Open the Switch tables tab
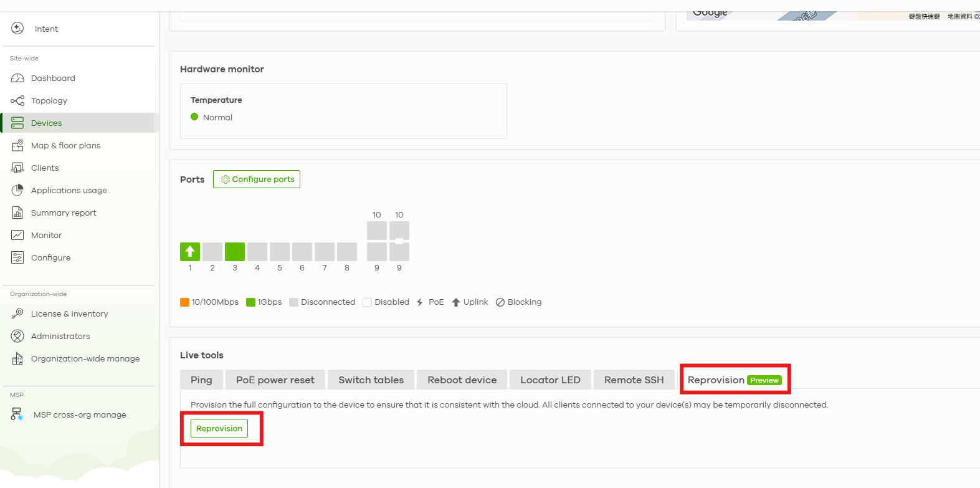Viewport: 980px width, 488px height. coord(371,380)
